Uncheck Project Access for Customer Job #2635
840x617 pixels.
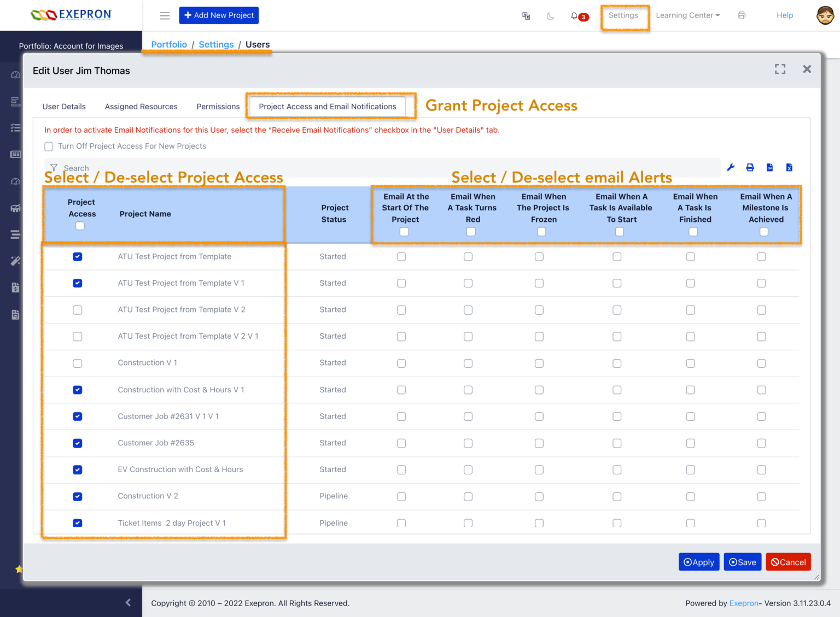(x=77, y=443)
